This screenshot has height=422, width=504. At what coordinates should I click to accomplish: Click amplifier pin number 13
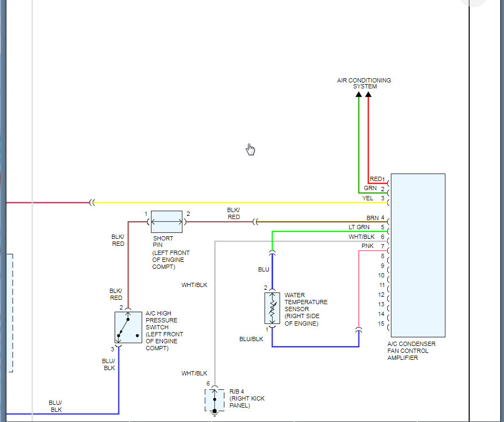pyautogui.click(x=381, y=304)
